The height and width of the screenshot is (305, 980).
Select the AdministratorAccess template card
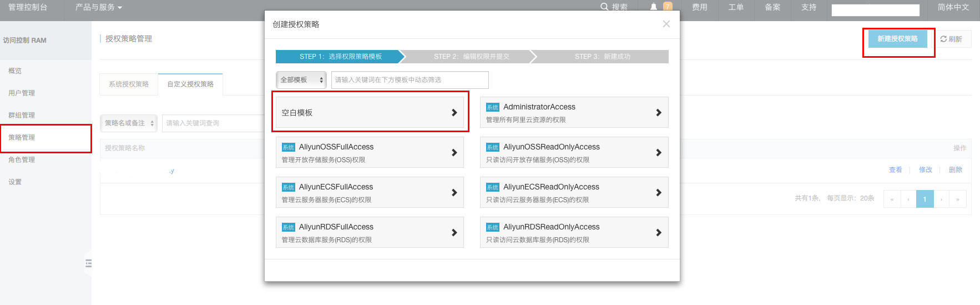click(x=574, y=113)
